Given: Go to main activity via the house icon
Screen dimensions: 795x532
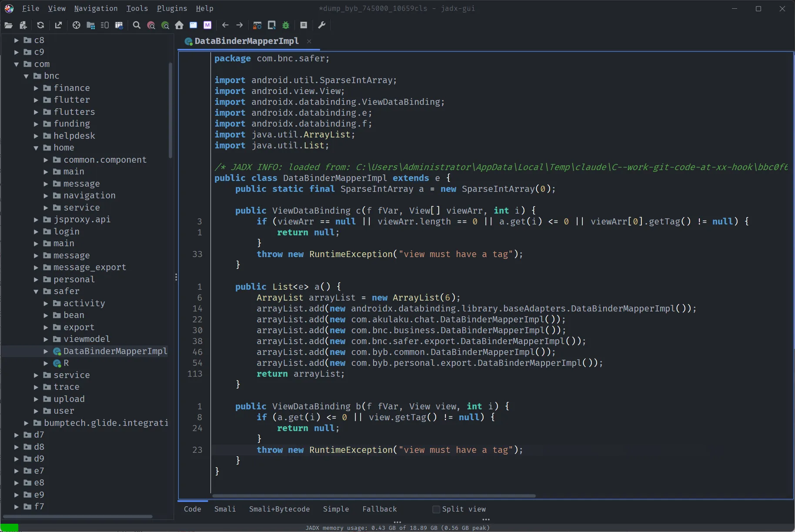Looking at the screenshot, I should 179,25.
